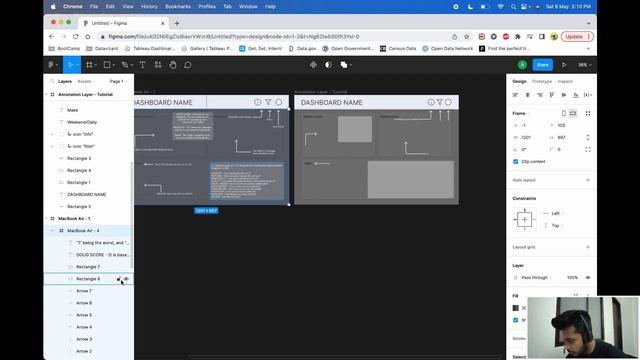The width and height of the screenshot is (640, 360).
Task: Open the Bookmarks menu in the menu bar
Action: click(x=178, y=7)
